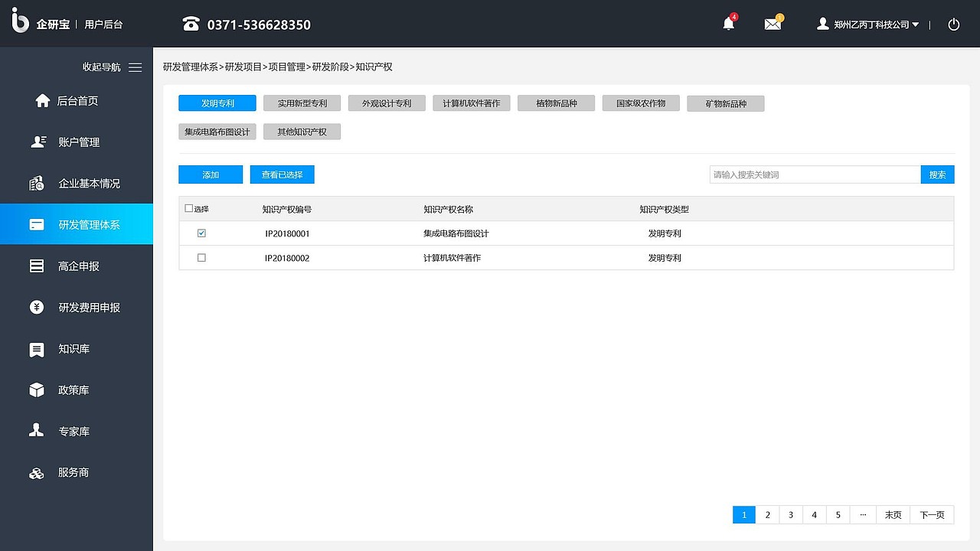This screenshot has width=980, height=551.
Task: Open 高企申报 in the sidebar
Action: (79, 266)
